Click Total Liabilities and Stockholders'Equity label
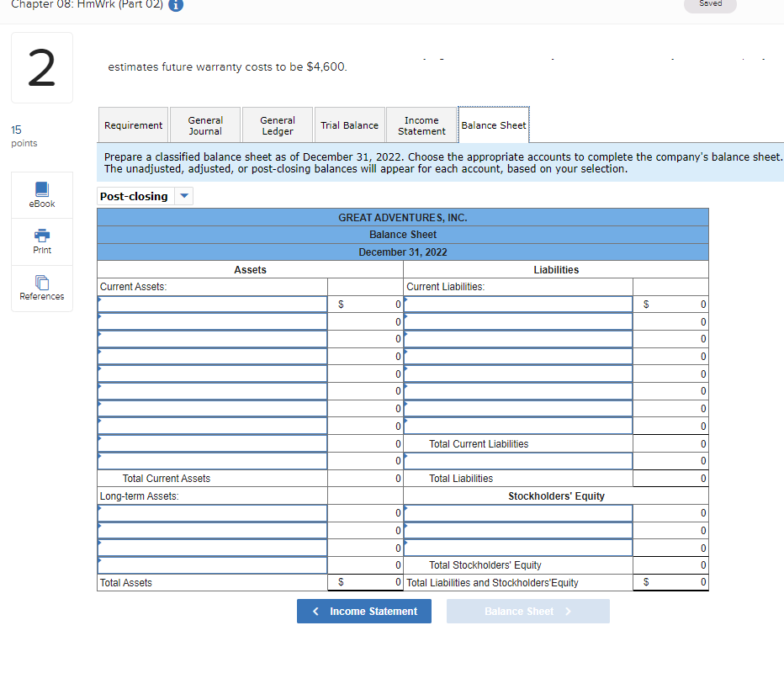 (492, 582)
